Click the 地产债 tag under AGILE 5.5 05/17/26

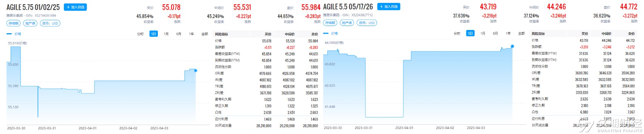pyautogui.click(x=347, y=23)
